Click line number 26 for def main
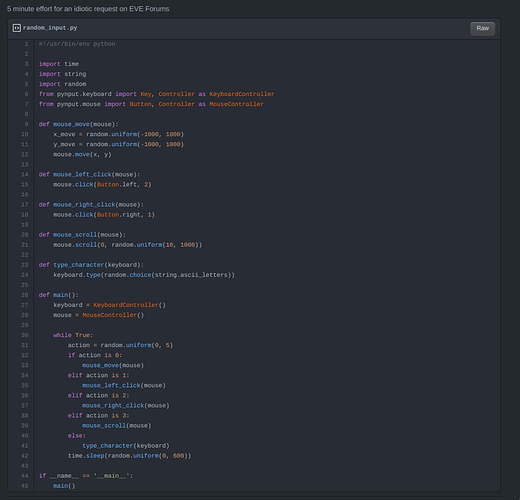520x500 pixels. [25, 295]
